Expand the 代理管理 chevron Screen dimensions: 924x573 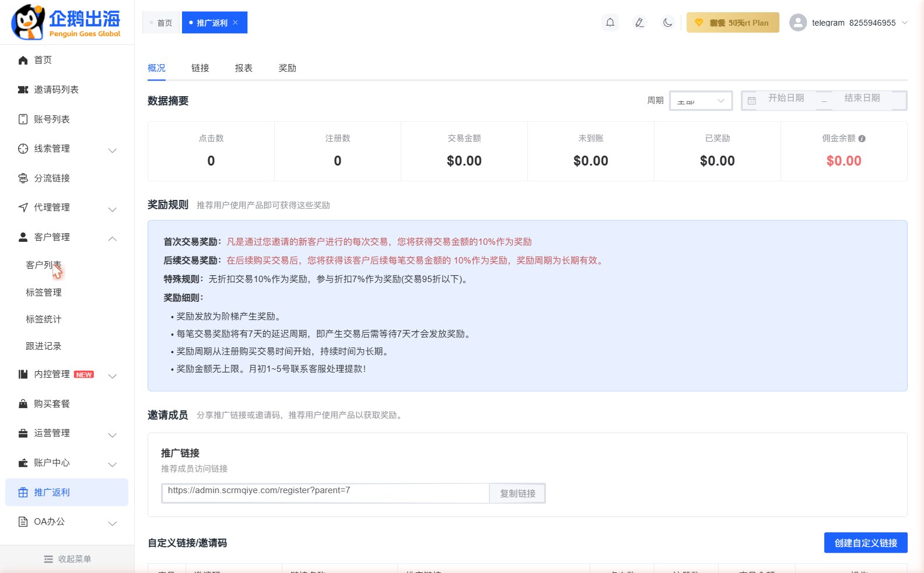coord(113,209)
